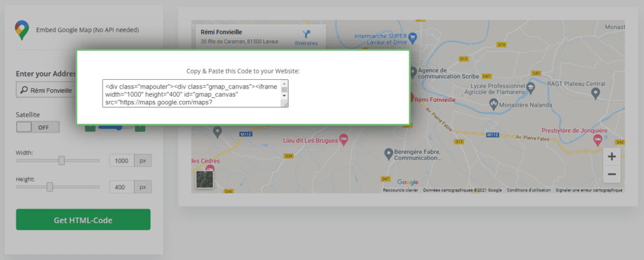The image size is (644, 260).
Task: Click the code textarea scroll up arrow
Action: tap(284, 84)
